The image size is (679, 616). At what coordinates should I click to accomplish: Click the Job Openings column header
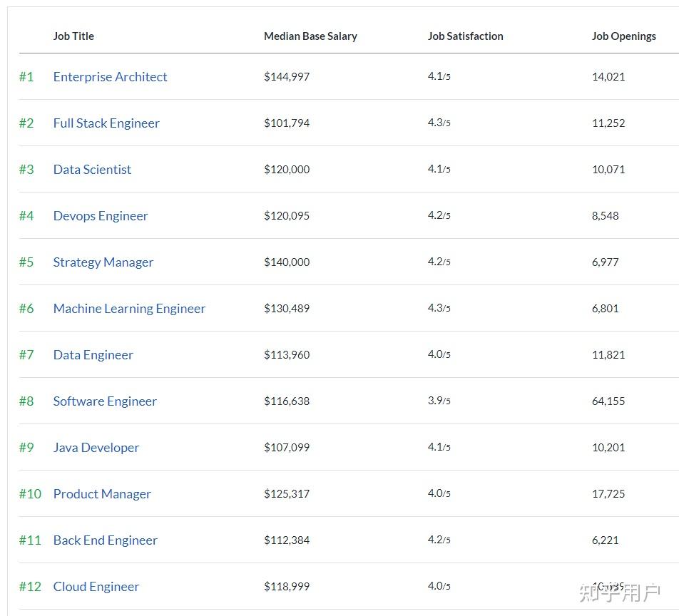[x=623, y=36]
